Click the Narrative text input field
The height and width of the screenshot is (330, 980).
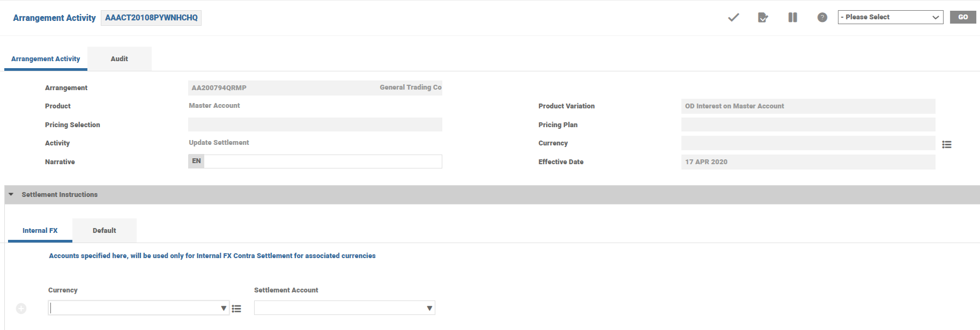323,162
